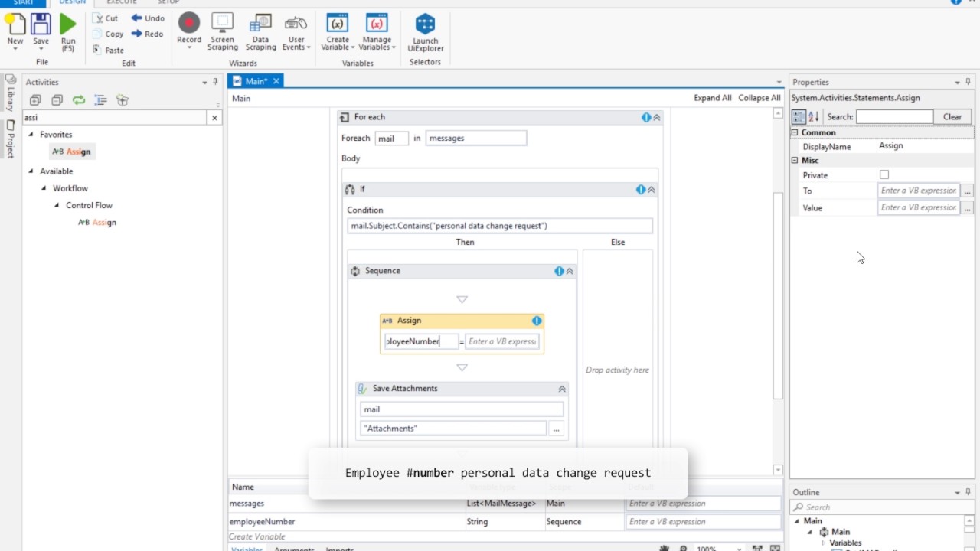This screenshot has width=980, height=551.
Task: Open the Manage Variables dropdown
Action: (x=377, y=32)
